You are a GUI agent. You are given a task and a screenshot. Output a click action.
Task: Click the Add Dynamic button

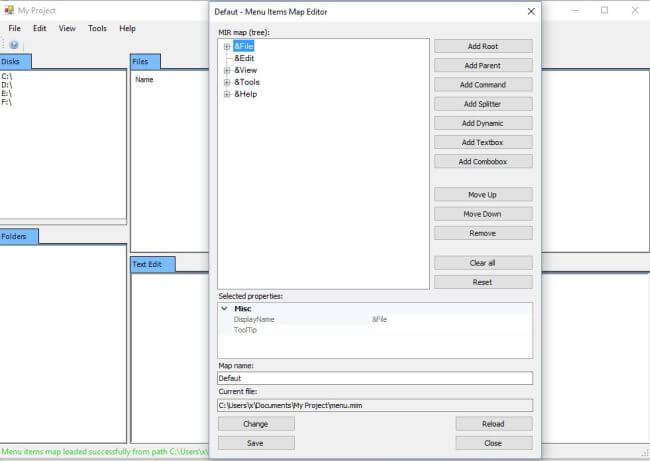coord(483,123)
